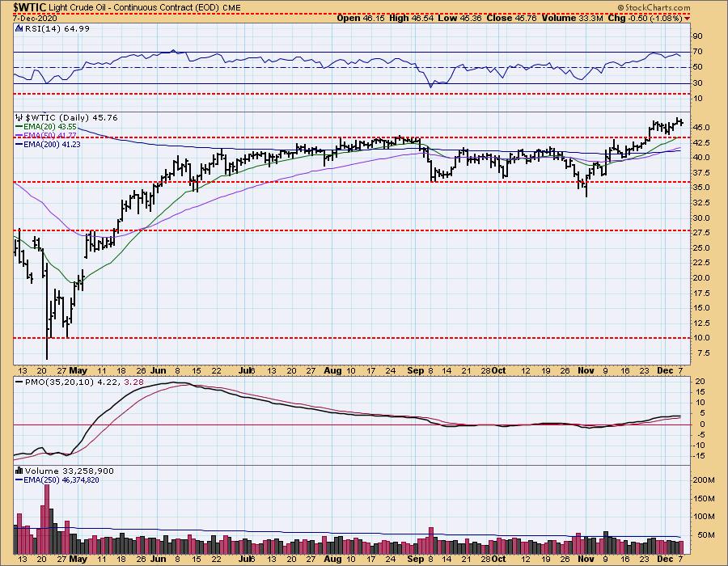The height and width of the screenshot is (566, 728).
Task: Open the StockCharts.com copyright link
Action: tap(654, 7)
